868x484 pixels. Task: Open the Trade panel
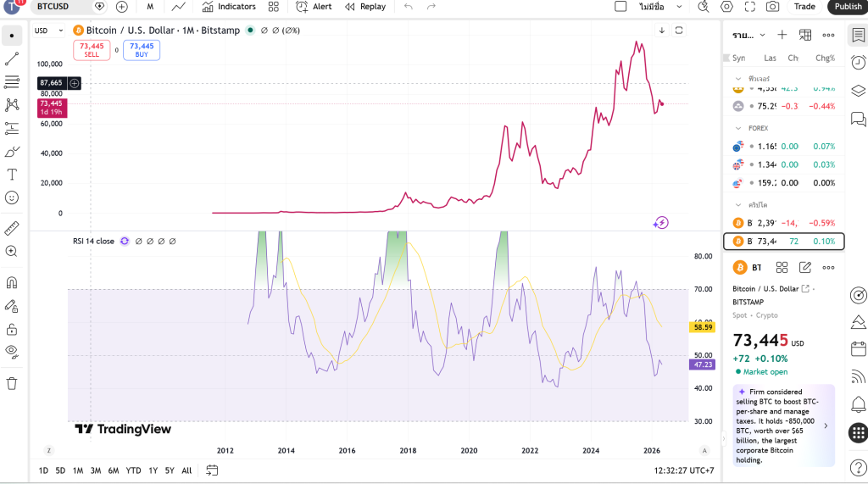click(x=804, y=7)
